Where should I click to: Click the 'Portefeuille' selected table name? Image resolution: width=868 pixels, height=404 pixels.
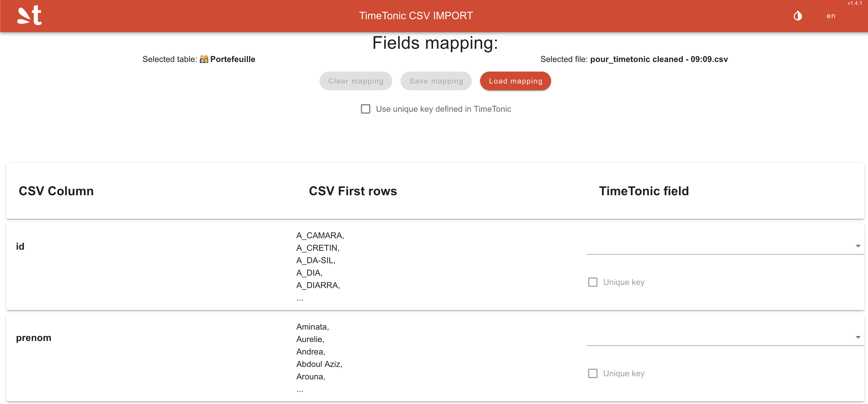(x=232, y=59)
